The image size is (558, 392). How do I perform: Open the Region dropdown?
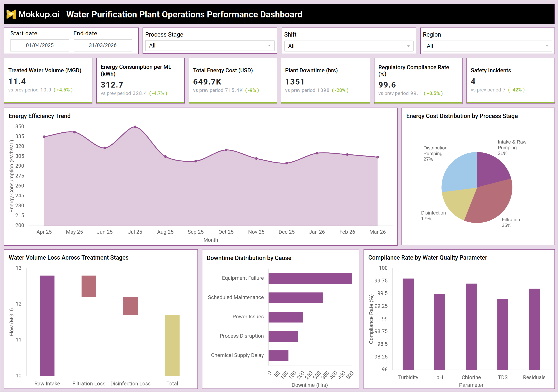tap(488, 46)
